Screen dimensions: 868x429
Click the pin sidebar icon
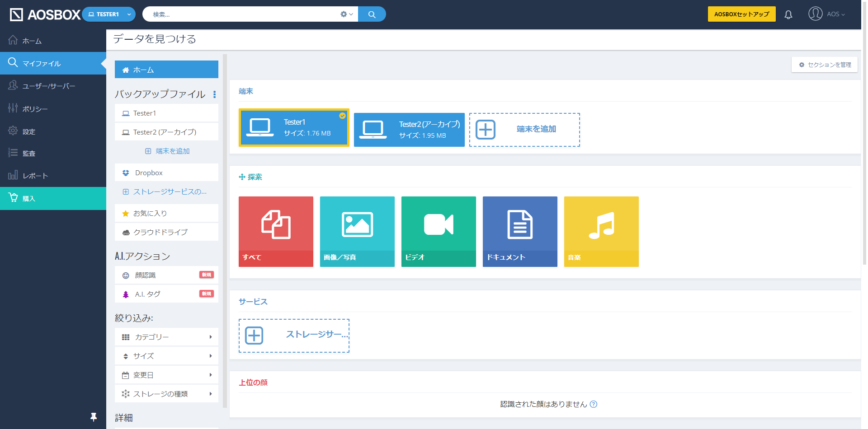[94, 417]
